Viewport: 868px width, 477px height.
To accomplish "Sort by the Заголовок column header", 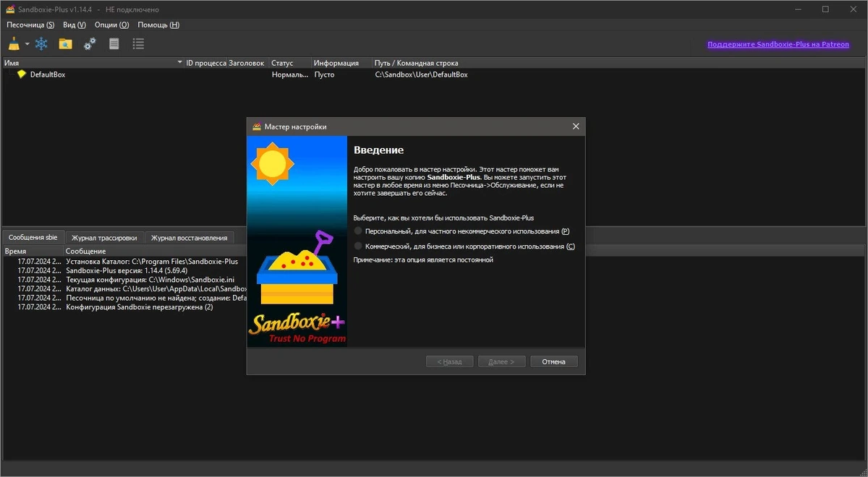I will click(248, 63).
